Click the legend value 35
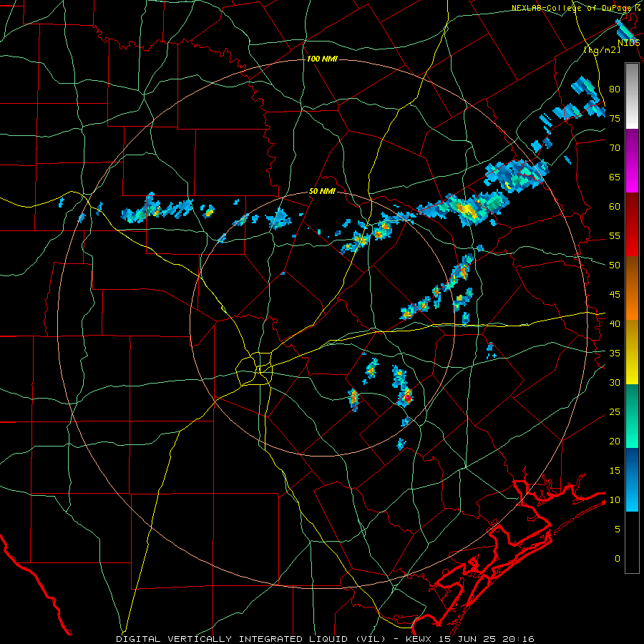Image resolution: width=644 pixels, height=644 pixels. (615, 353)
